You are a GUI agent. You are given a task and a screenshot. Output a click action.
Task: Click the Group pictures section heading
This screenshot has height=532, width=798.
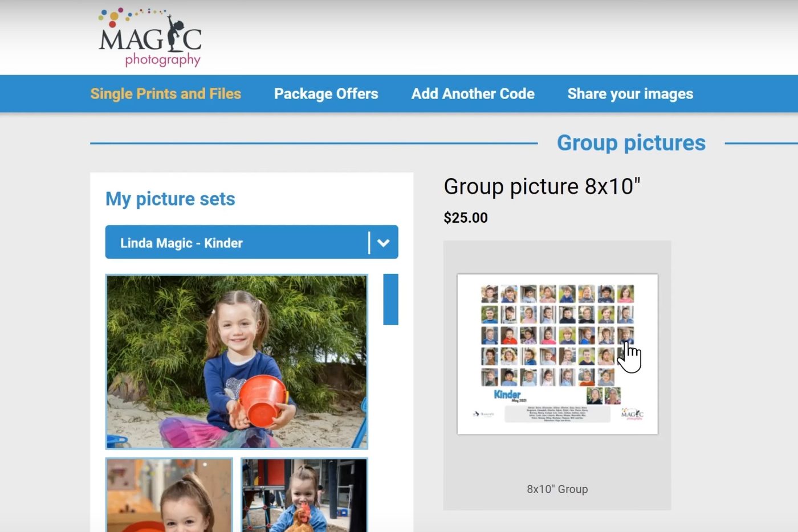pyautogui.click(x=631, y=143)
